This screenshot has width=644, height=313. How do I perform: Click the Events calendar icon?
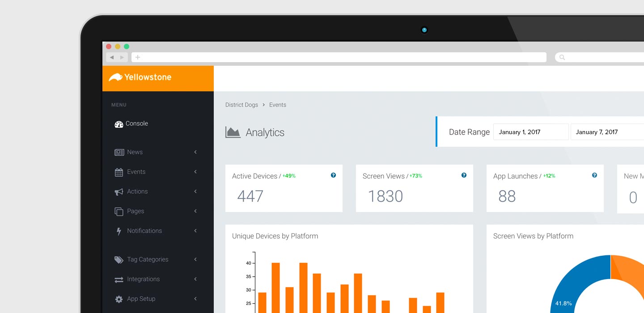pos(119,172)
